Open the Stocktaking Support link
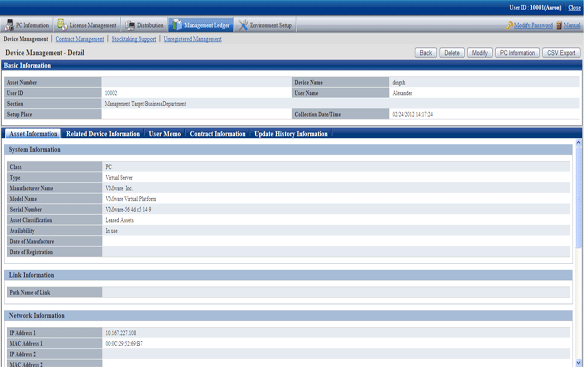 point(134,39)
